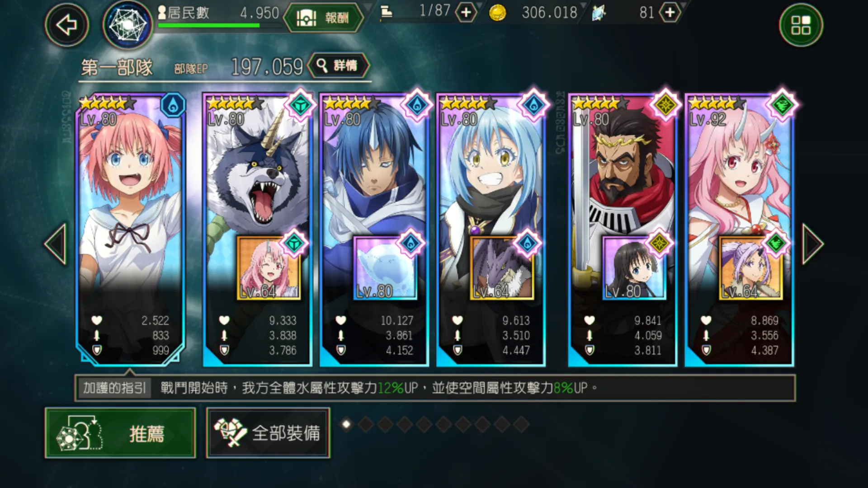
Task: Tap the slime Lv.80 support slot thumbnail
Action: click(x=385, y=268)
